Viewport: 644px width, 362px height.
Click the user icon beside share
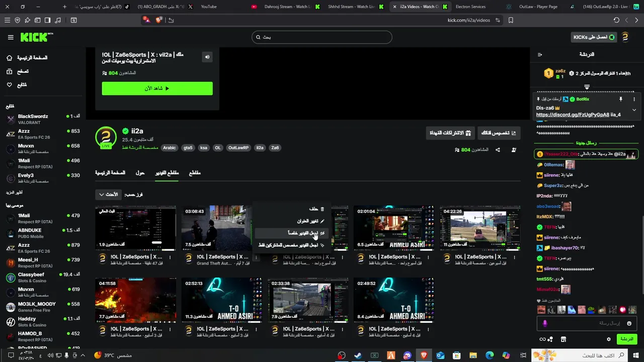pos(514,150)
